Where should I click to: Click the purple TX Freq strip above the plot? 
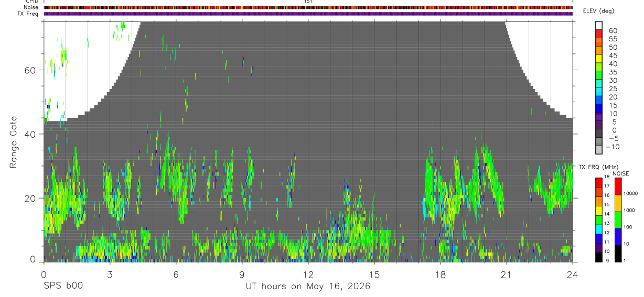308,14
